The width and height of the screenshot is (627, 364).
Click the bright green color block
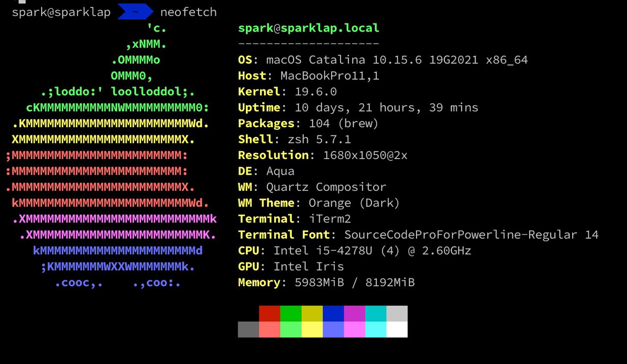(291, 329)
